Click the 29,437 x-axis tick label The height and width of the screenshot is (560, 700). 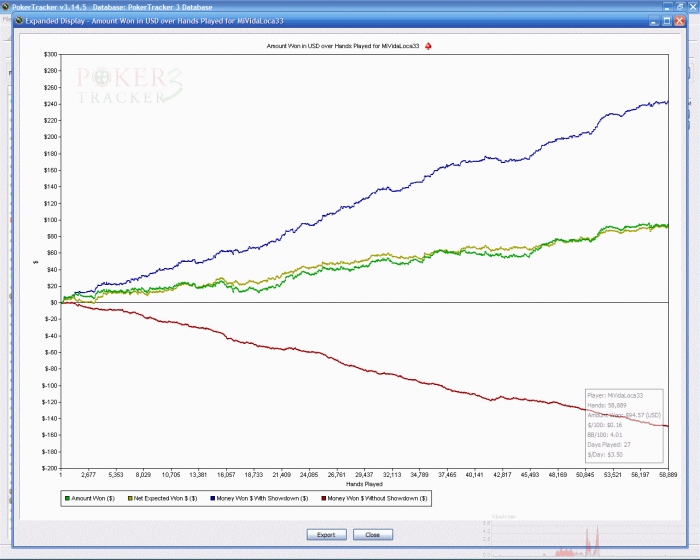pyautogui.click(x=364, y=475)
